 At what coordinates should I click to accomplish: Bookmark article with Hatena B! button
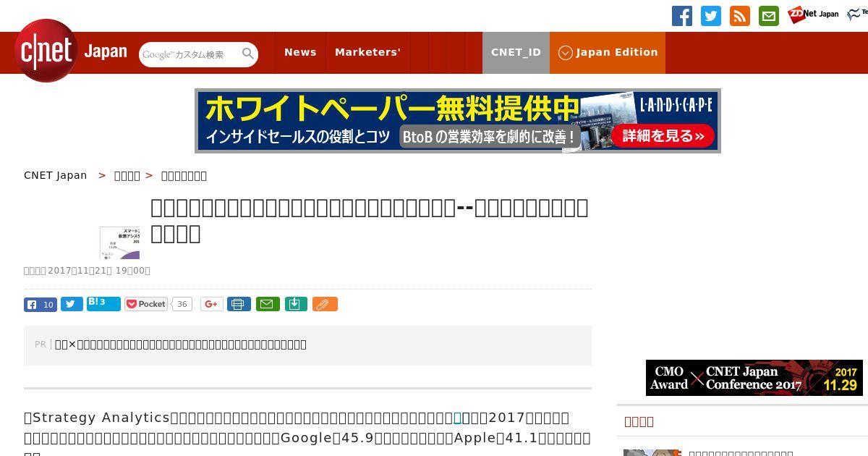click(103, 303)
